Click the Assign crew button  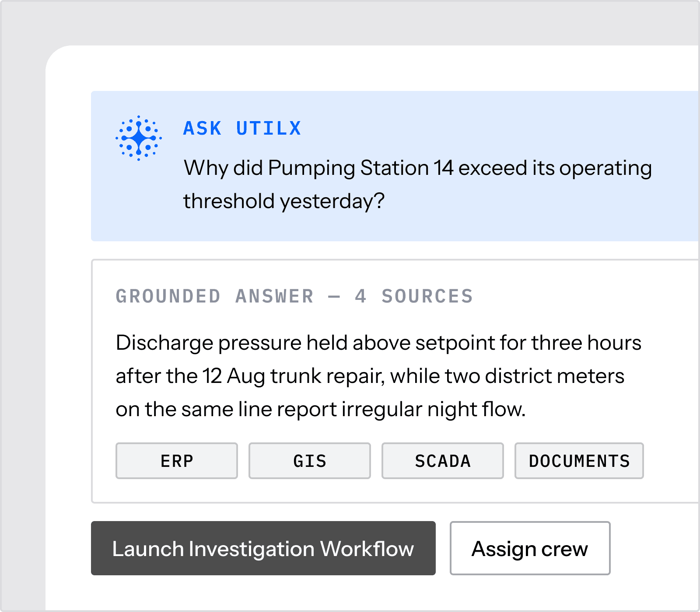pyautogui.click(x=530, y=548)
